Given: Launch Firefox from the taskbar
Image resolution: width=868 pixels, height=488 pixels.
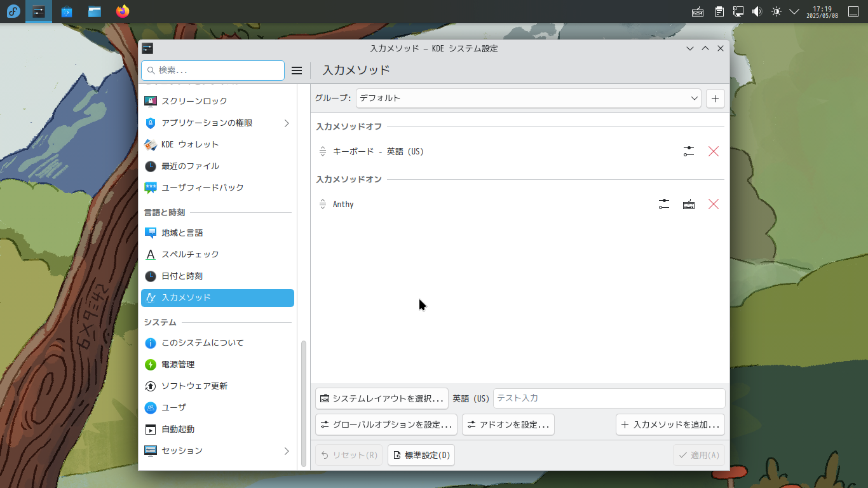Looking at the screenshot, I should (x=122, y=11).
